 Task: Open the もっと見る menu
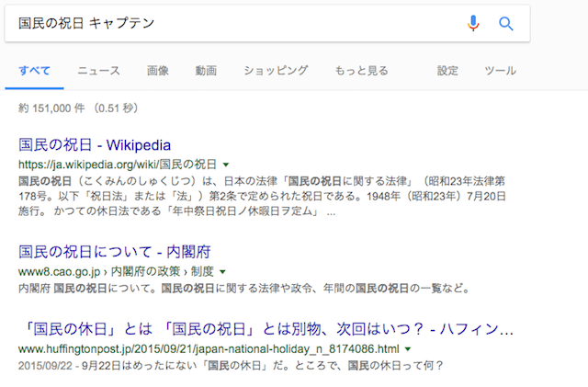pyautogui.click(x=361, y=71)
